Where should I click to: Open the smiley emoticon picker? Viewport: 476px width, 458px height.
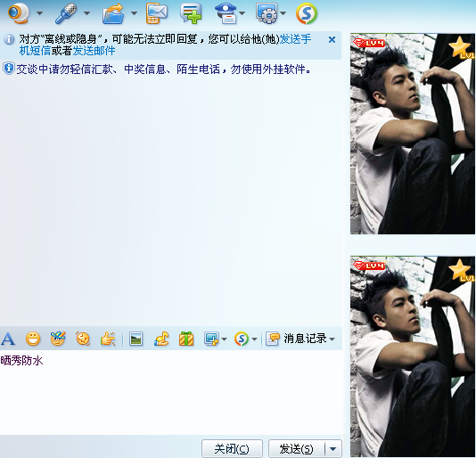[x=33, y=339]
